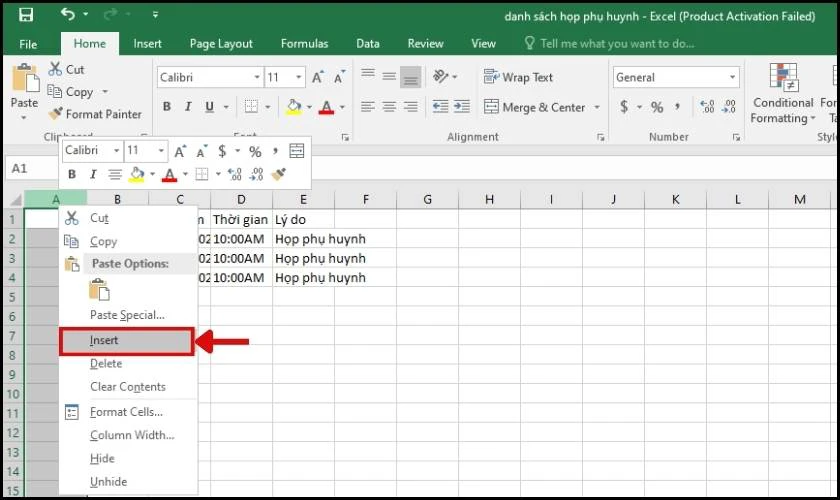This screenshot has width=840, height=500.
Task: Open the General number format dropdown
Action: [732, 77]
